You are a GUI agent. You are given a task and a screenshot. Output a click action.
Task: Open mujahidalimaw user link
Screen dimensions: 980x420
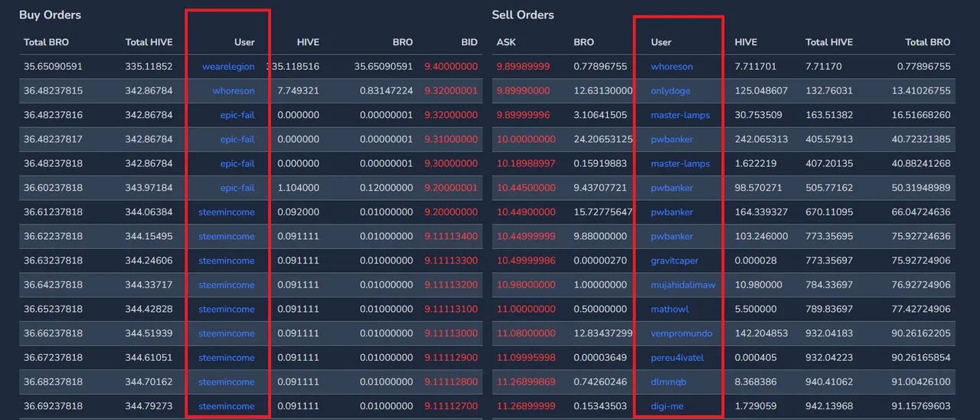pyautogui.click(x=683, y=285)
